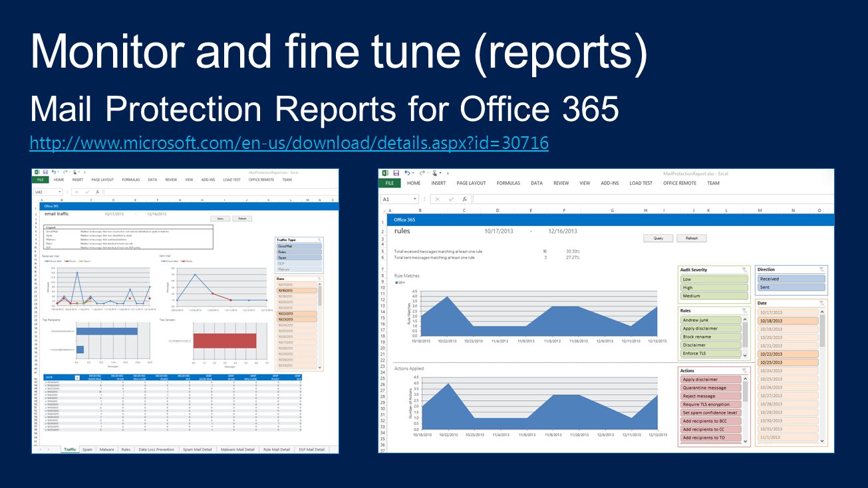The image size is (868, 488).
Task: Open LOAD TEST tab in right Excel window
Action: point(641,183)
